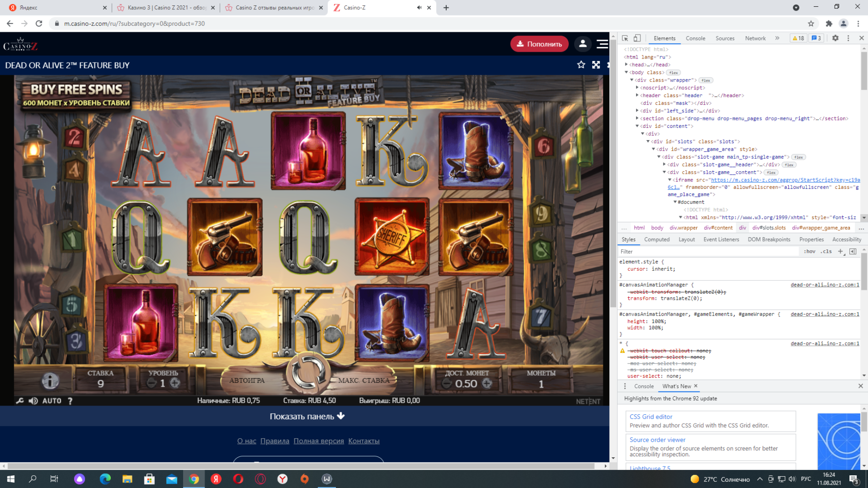Image resolution: width=868 pixels, height=488 pixels.
Task: Switch to the Sources tab in DevTools
Action: tap(725, 39)
